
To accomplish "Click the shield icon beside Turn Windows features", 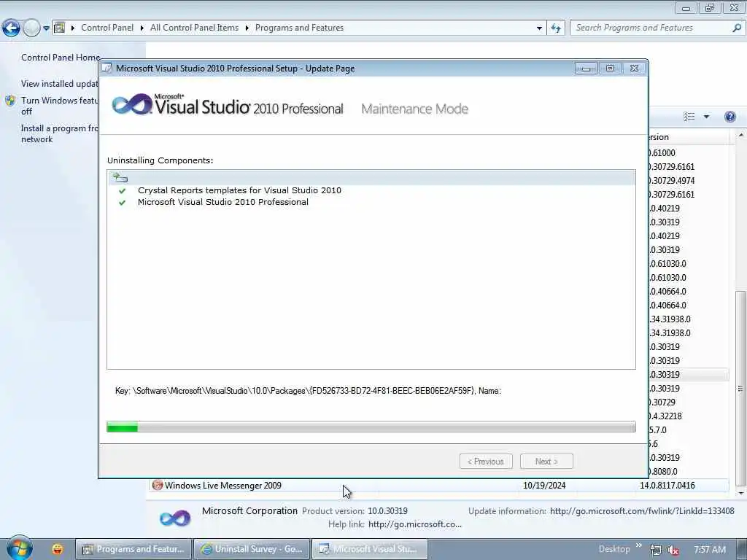I will click(10, 101).
